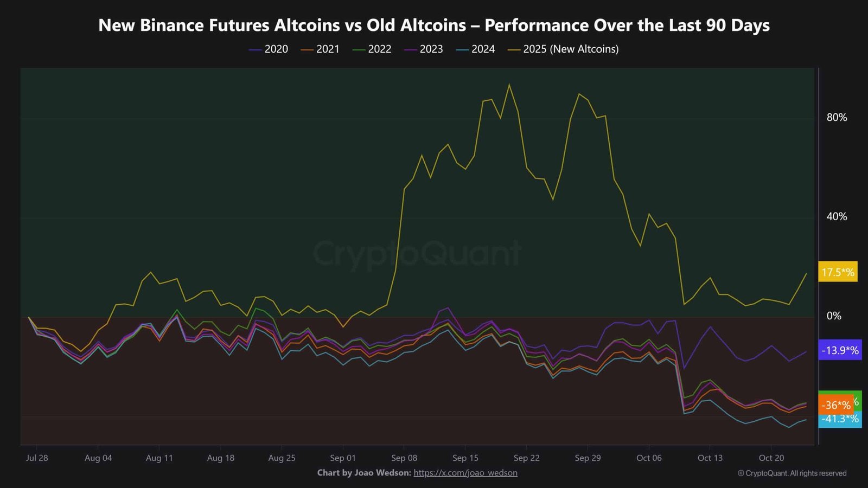Click the CryptoQuant copyright notice

click(x=792, y=473)
